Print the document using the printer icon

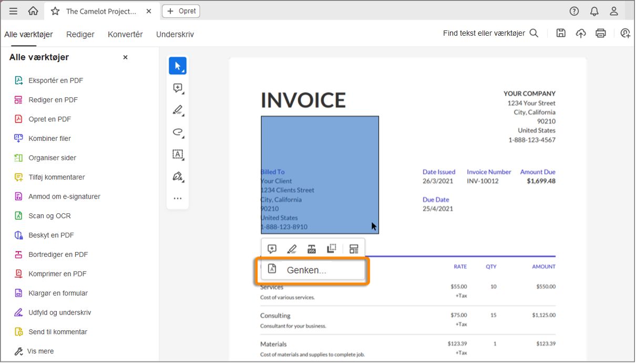click(601, 33)
